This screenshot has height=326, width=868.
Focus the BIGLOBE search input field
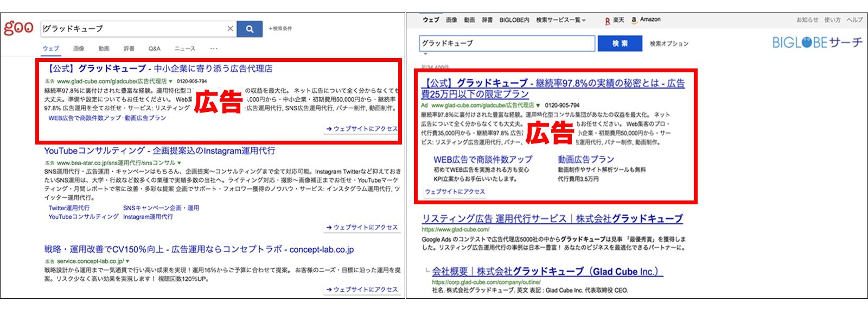pyautogui.click(x=507, y=43)
